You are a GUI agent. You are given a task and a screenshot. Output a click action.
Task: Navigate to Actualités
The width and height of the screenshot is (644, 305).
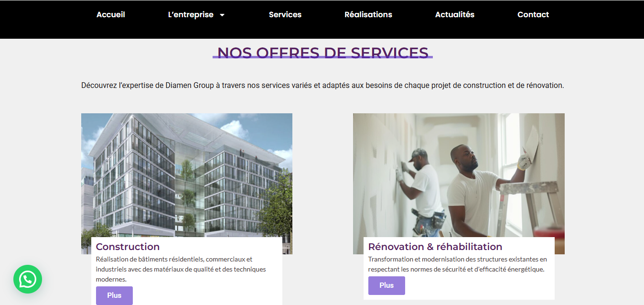point(455,14)
